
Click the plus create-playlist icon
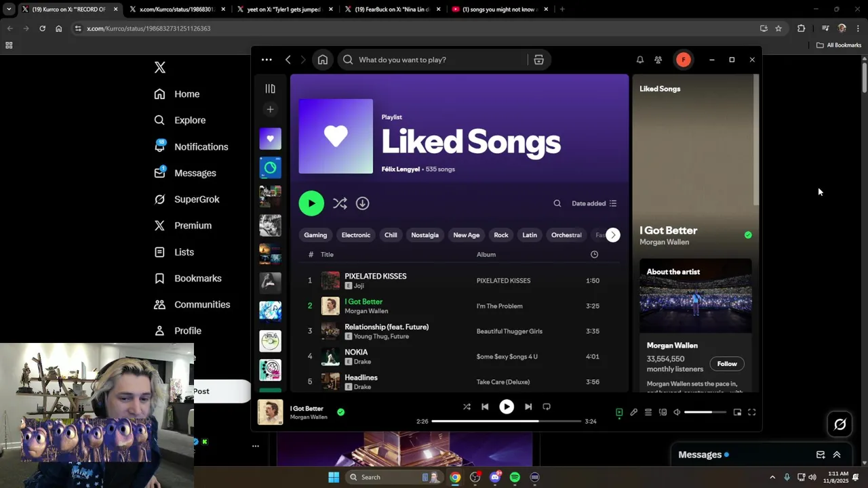point(270,109)
